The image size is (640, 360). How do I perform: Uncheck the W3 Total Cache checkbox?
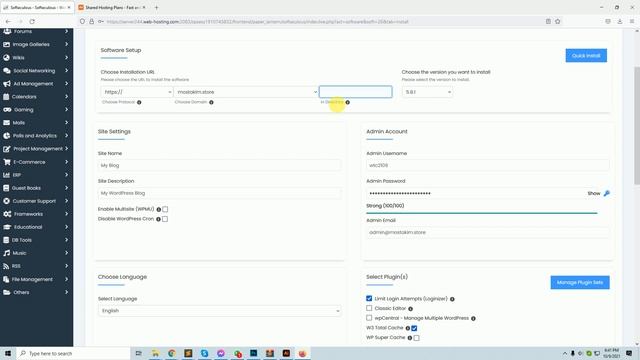coord(414,328)
